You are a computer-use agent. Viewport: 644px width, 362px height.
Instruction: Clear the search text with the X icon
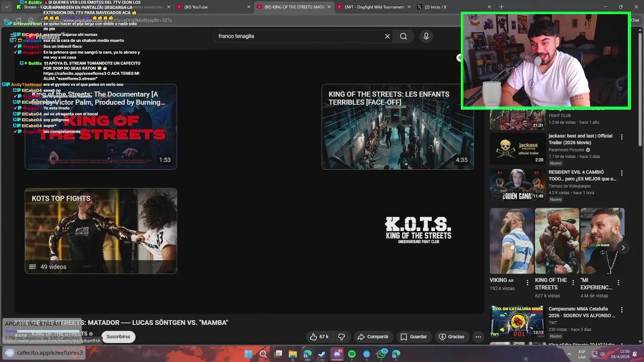tap(387, 36)
